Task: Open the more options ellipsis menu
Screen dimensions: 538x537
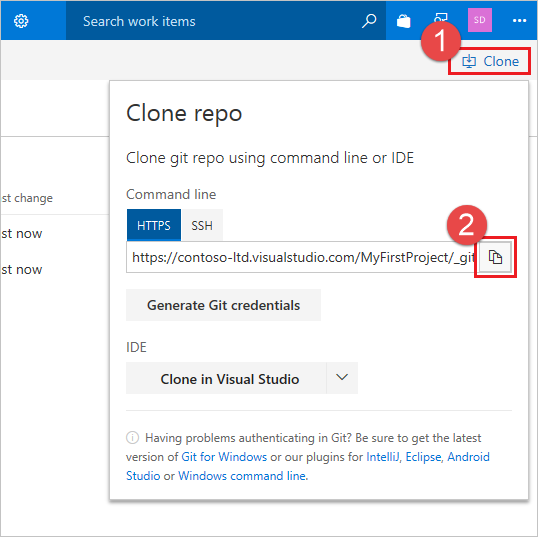Action: (x=519, y=21)
